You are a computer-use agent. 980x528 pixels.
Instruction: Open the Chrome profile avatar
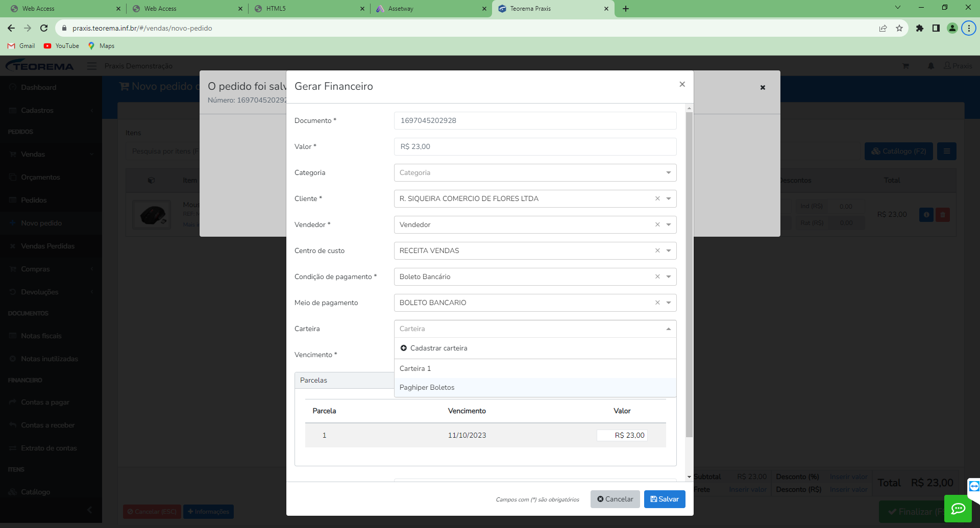point(952,28)
